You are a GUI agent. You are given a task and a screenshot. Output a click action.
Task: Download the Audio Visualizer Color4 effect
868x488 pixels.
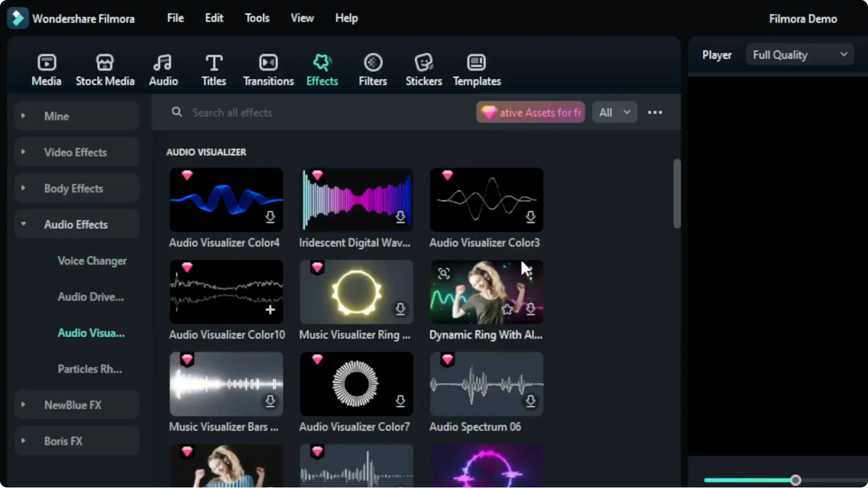270,217
